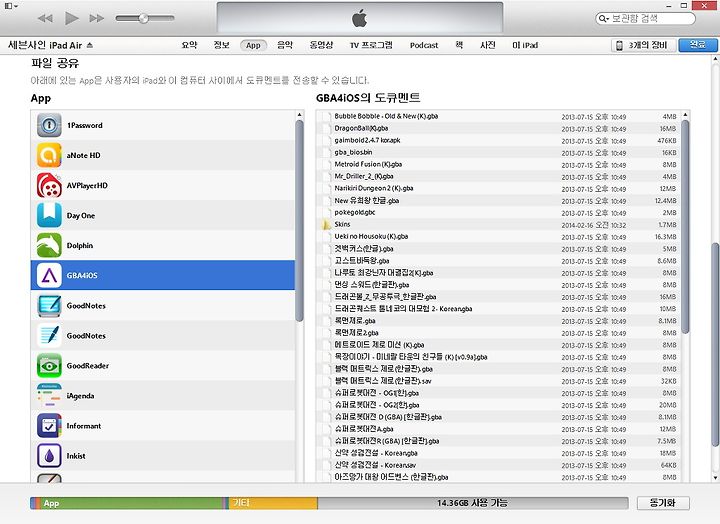Select Ueki no Housoku (K).gba file
Image resolution: width=720 pixels, height=524 pixels.
[x=498, y=237]
